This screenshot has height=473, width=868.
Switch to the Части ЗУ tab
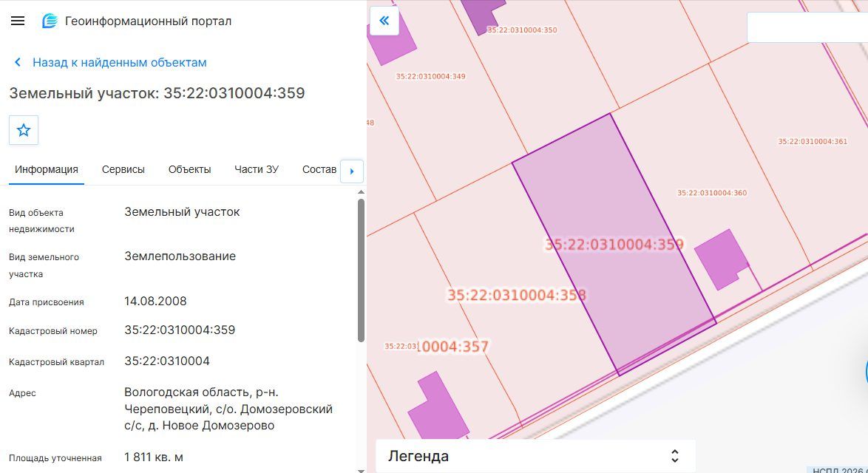tap(257, 169)
